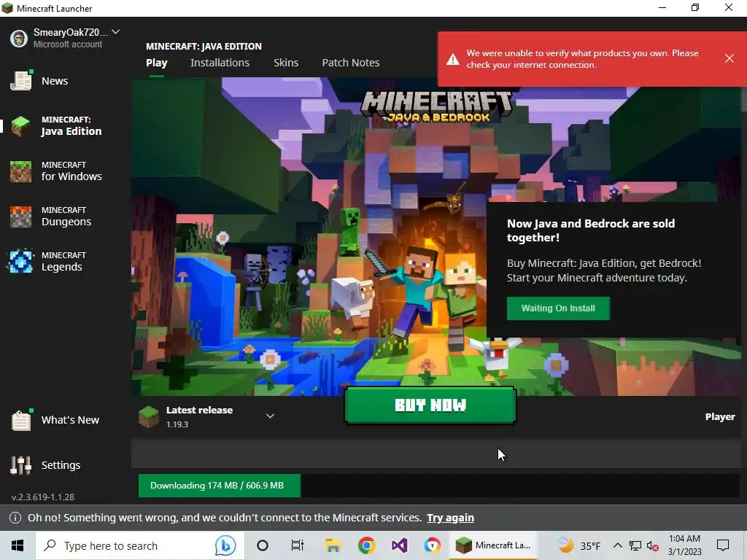Open the News section icon
The image size is (747, 560).
coord(21,81)
